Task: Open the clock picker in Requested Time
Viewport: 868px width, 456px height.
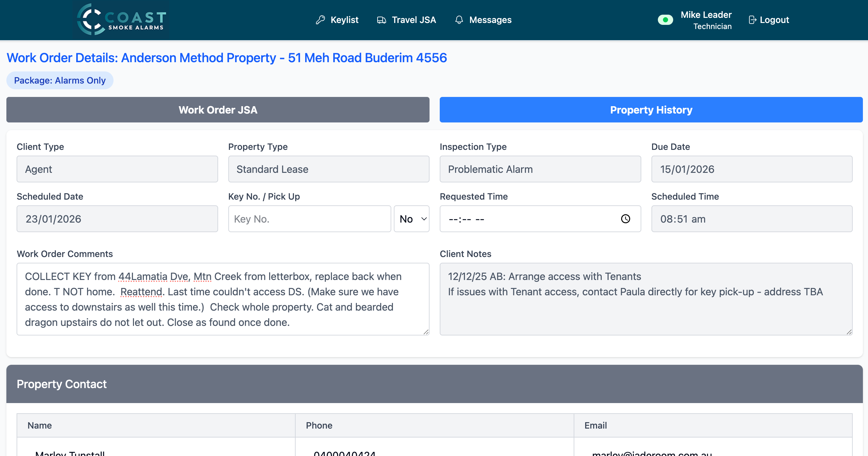Action: coord(625,219)
